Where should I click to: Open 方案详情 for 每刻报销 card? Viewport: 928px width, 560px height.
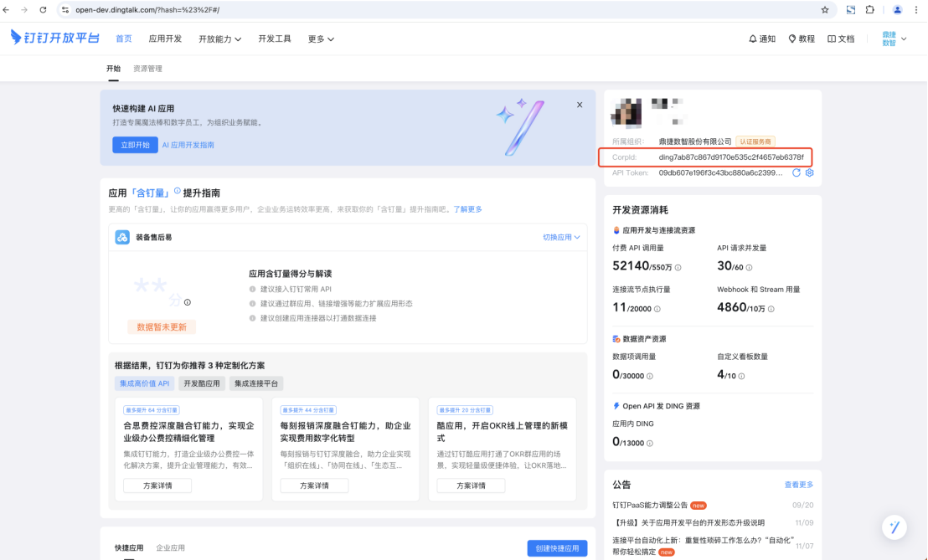point(314,486)
